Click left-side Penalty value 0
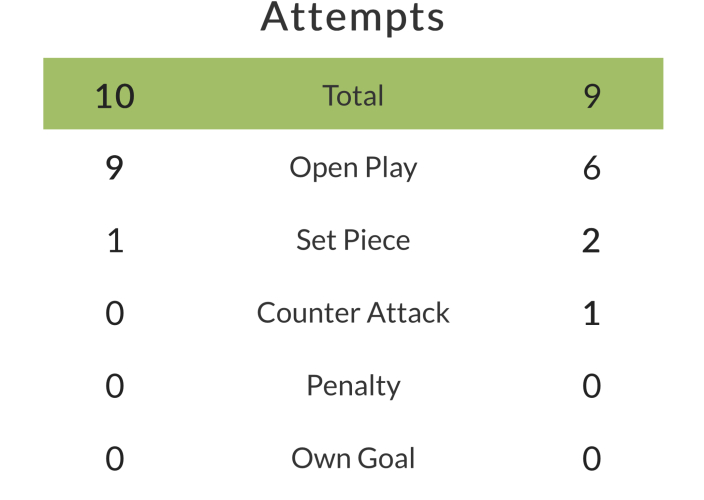The width and height of the screenshot is (704, 500). pos(115,386)
